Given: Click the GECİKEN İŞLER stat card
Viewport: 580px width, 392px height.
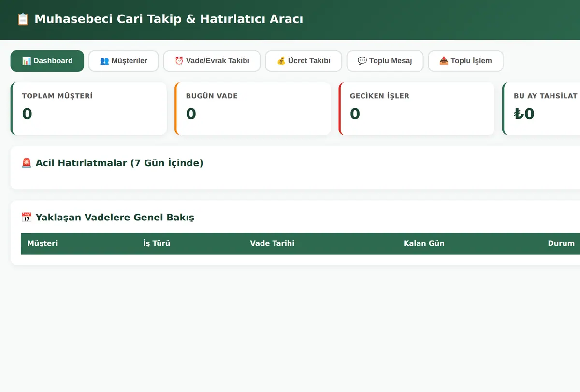Looking at the screenshot, I should [417, 109].
